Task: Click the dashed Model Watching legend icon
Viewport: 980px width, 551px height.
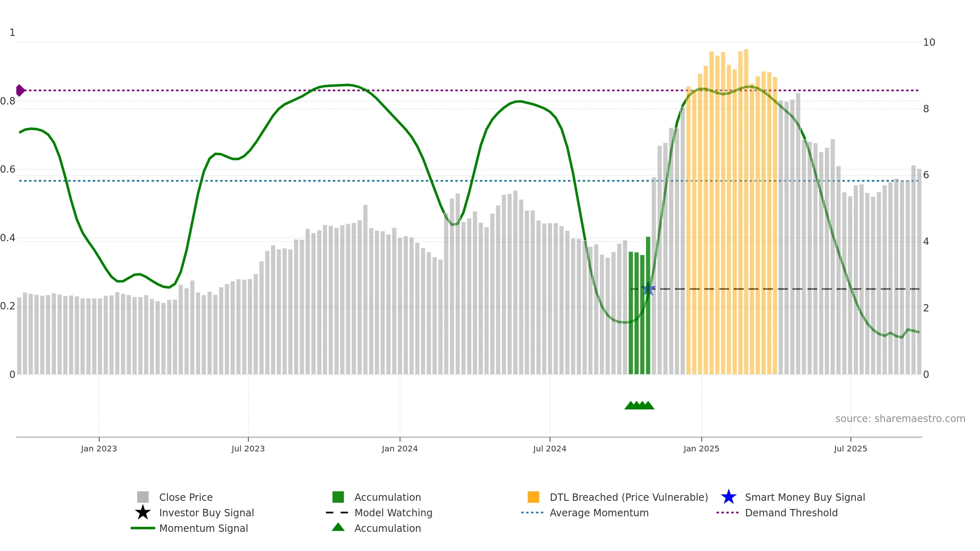Action: (337, 512)
